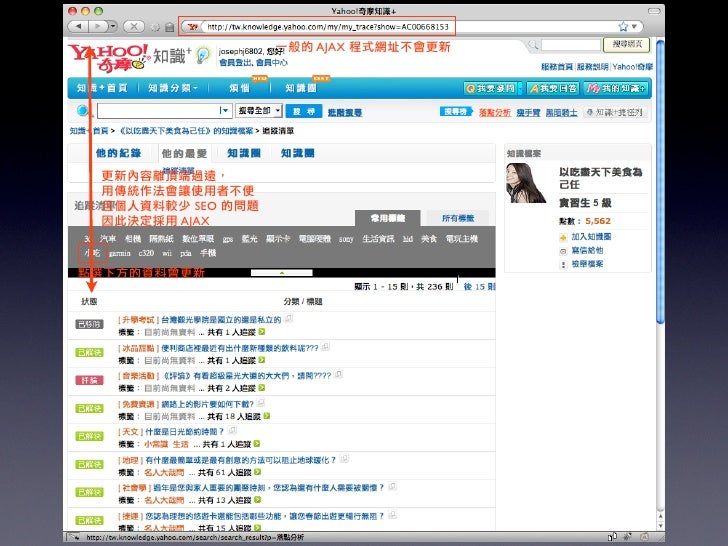
Task: Open the 服務首頁 link
Action: pos(557,67)
